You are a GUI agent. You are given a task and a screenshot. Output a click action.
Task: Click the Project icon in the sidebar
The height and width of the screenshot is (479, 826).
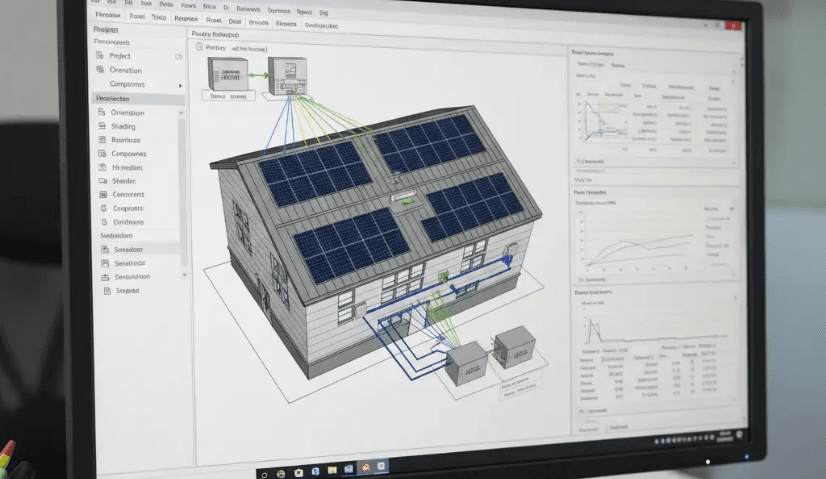[99, 56]
